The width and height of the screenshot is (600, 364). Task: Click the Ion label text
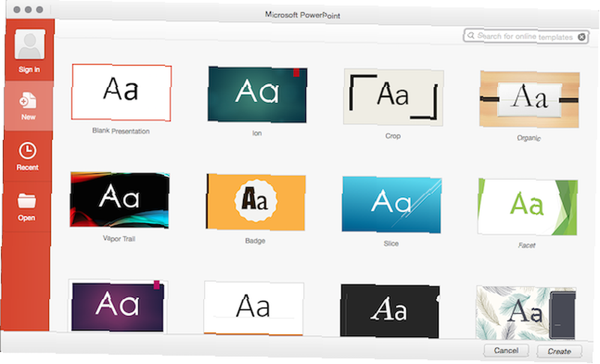257,133
